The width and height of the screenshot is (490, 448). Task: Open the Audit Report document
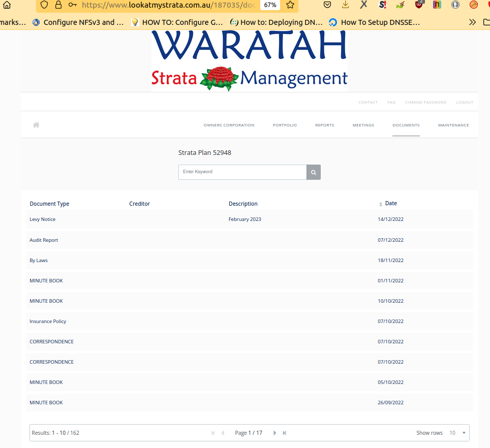click(44, 240)
